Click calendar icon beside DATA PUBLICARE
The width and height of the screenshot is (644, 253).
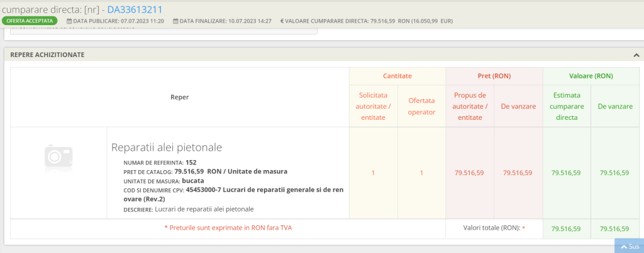(x=69, y=21)
